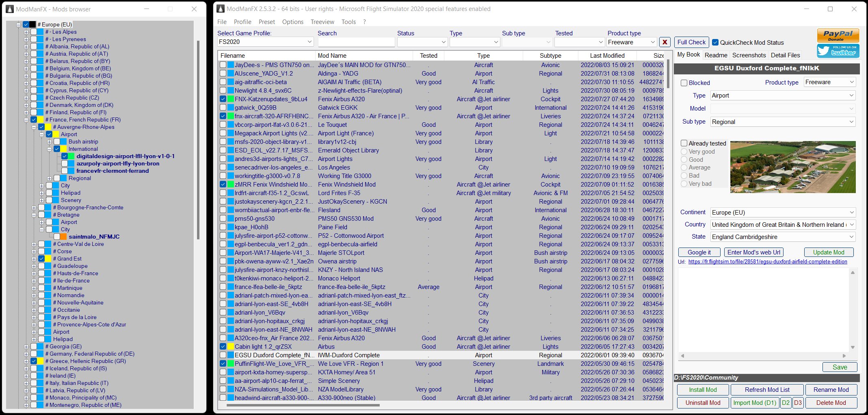This screenshot has width=868, height=415.
Task: Open the Select Game Profile dropdown
Action: click(265, 42)
